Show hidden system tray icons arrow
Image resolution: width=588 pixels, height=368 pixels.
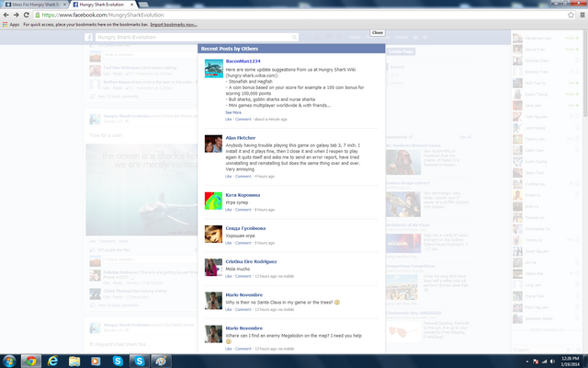pos(527,362)
